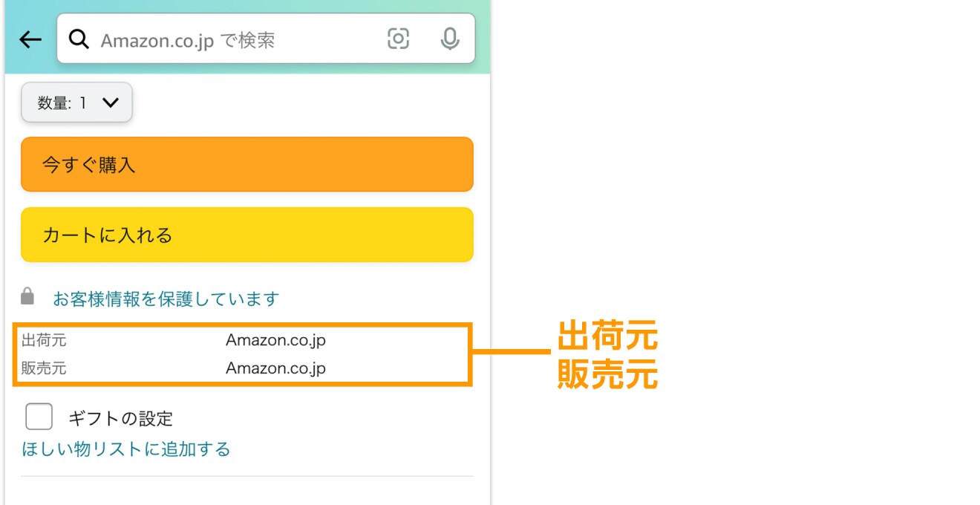The image size is (980, 505).
Task: Select ほしい物リストに追加する link
Action: click(126, 449)
